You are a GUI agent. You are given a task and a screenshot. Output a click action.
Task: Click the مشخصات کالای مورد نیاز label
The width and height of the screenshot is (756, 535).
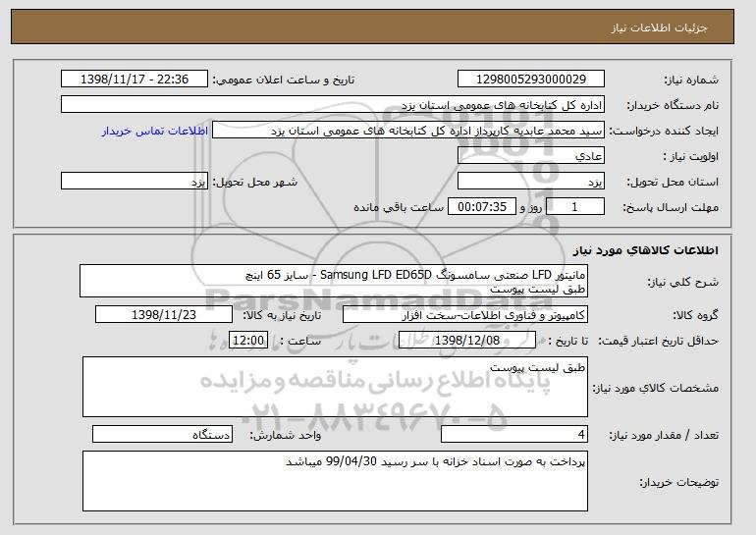click(655, 388)
